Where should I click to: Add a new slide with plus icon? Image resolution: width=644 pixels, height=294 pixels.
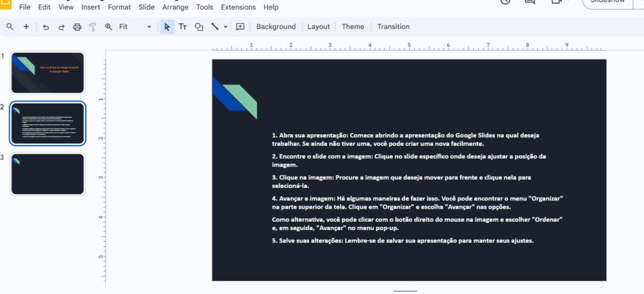26,26
